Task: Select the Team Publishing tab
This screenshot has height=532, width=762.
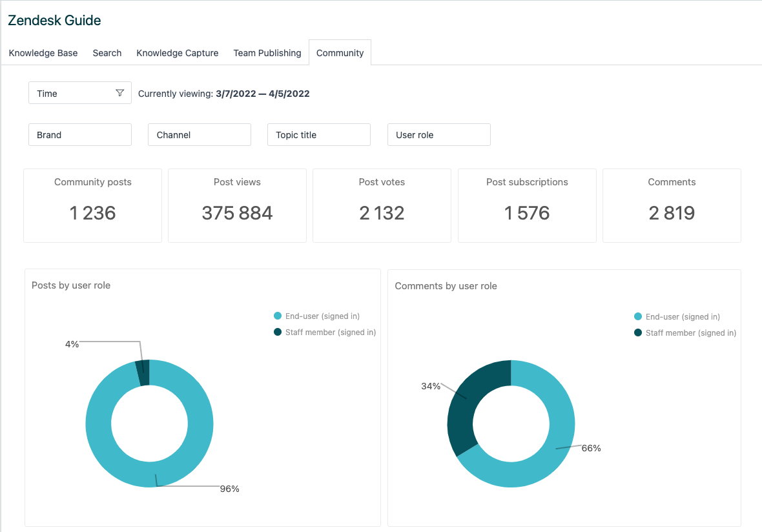Action: click(267, 53)
